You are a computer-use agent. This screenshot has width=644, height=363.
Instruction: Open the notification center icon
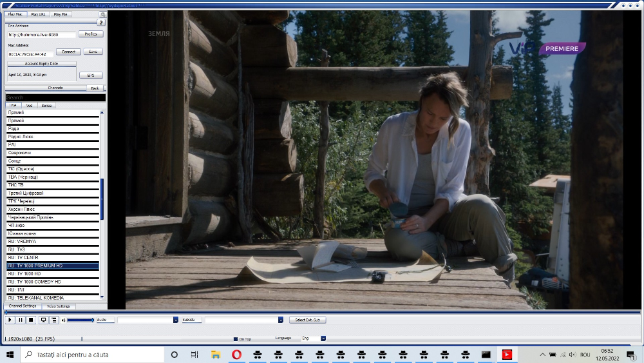coord(630,355)
